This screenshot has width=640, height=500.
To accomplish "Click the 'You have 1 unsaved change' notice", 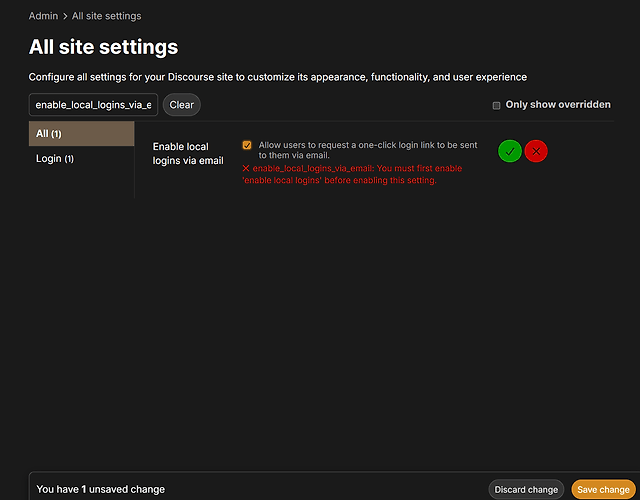I will point(100,489).
